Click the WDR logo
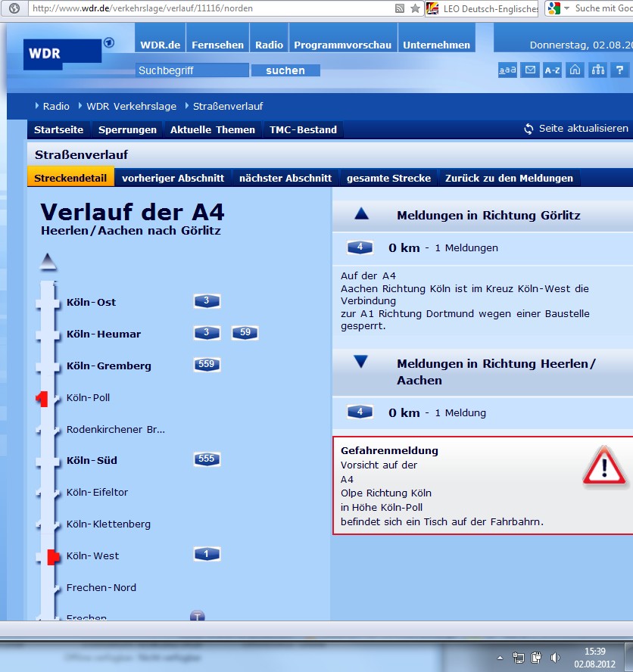This screenshot has height=672, width=633. pos(62,53)
